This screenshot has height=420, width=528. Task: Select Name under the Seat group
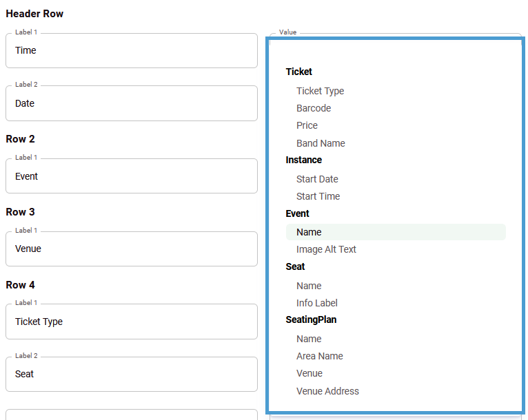click(x=396, y=286)
